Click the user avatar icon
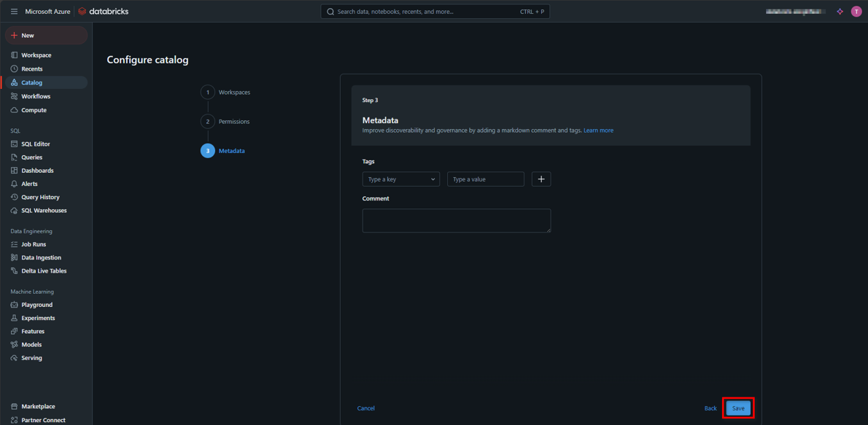This screenshot has width=868, height=425. [856, 12]
